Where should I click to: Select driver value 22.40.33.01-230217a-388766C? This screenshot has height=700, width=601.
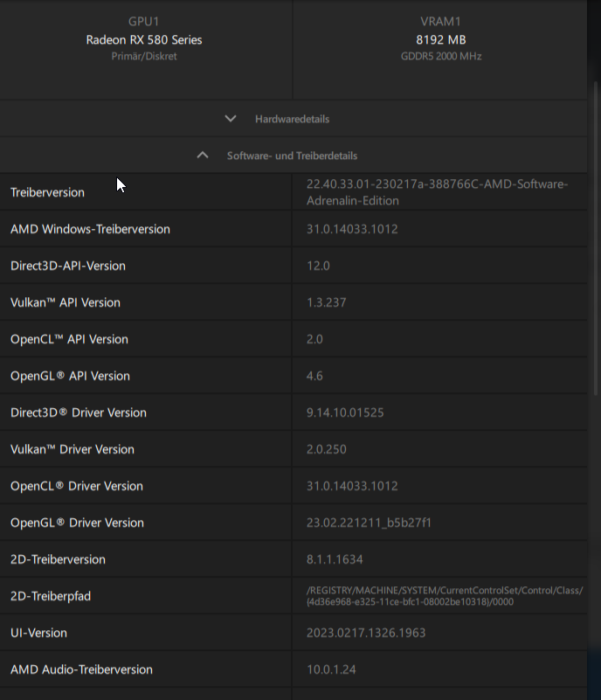tap(438, 192)
